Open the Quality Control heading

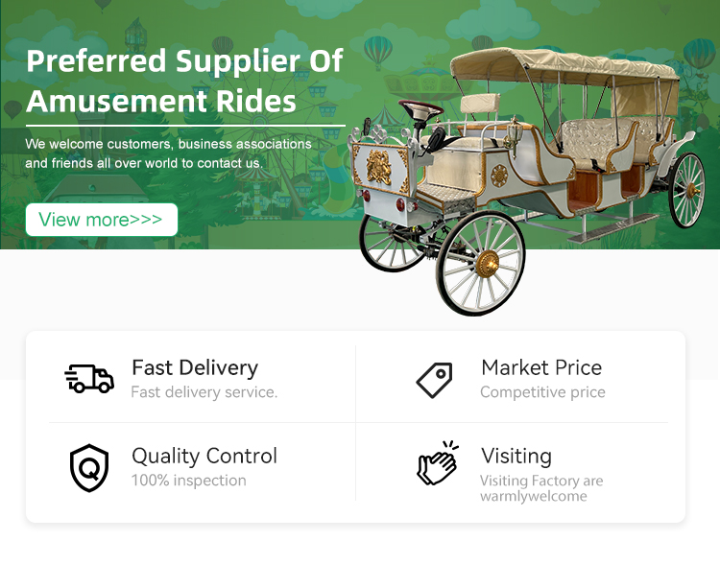point(204,456)
